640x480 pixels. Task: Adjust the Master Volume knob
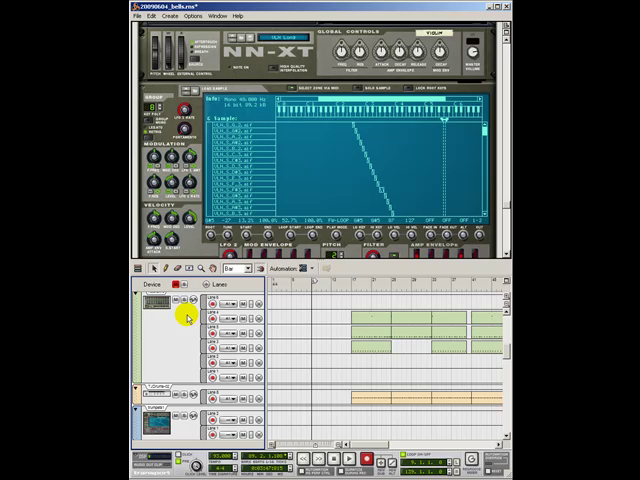[473, 52]
